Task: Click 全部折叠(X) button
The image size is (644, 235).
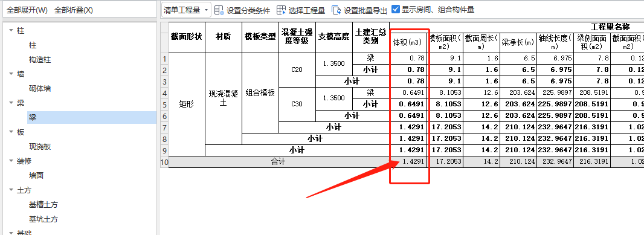Action: tap(74, 10)
